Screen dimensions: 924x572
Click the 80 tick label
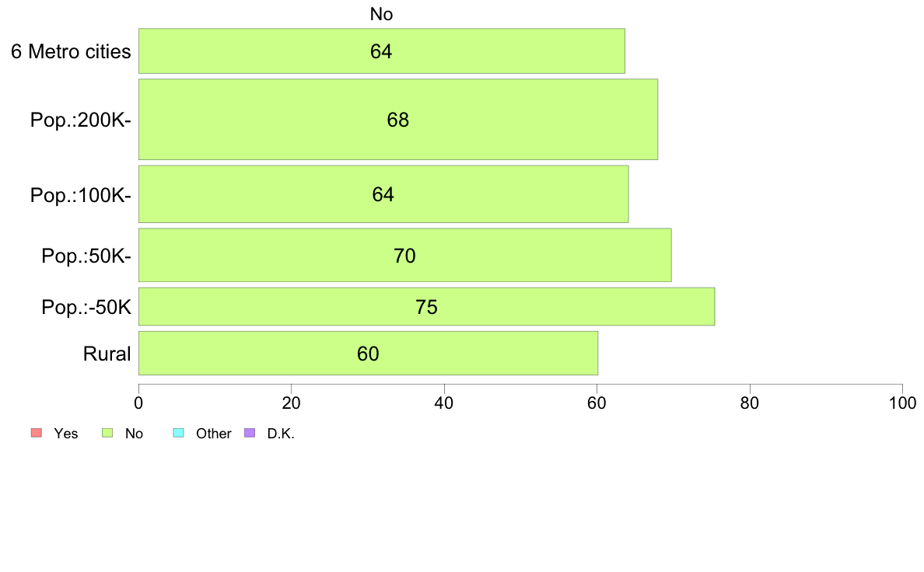point(750,403)
